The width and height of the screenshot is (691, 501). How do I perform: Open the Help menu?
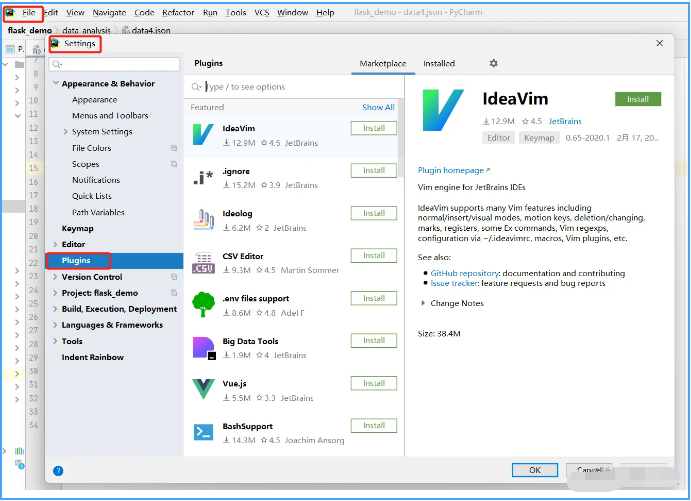[325, 13]
